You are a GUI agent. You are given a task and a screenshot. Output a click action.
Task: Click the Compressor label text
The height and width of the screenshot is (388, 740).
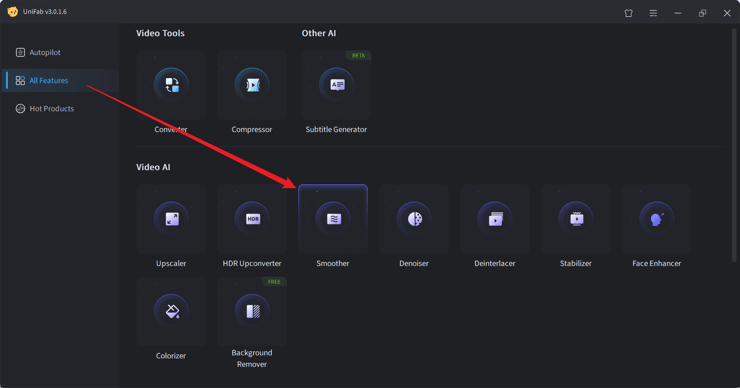point(252,129)
